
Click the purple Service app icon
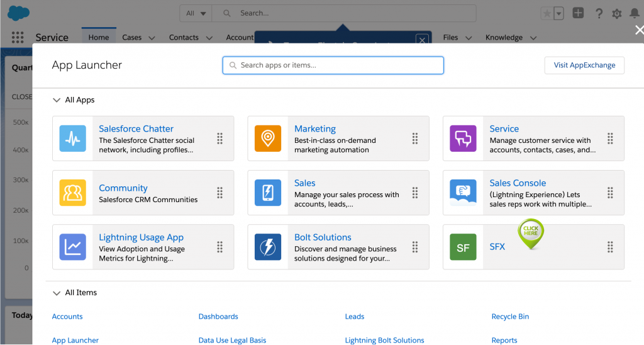(463, 139)
